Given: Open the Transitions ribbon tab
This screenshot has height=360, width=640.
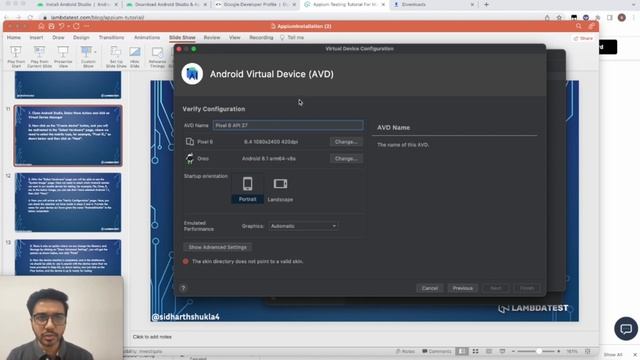Looking at the screenshot, I should (x=111, y=38).
